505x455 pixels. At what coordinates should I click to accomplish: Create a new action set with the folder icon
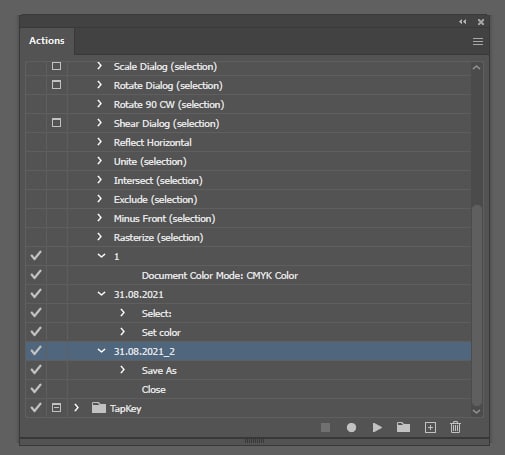pos(403,427)
